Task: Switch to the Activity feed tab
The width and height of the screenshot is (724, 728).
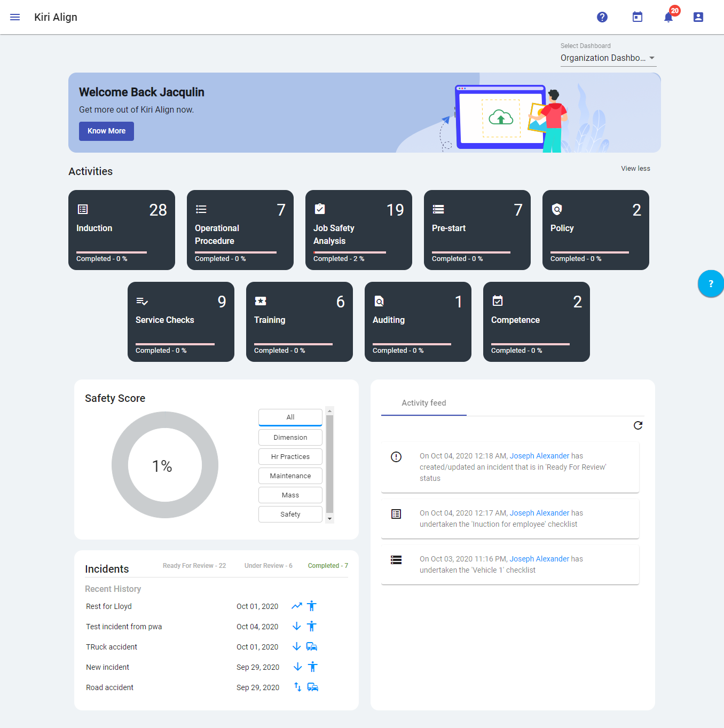Action: coord(424,403)
